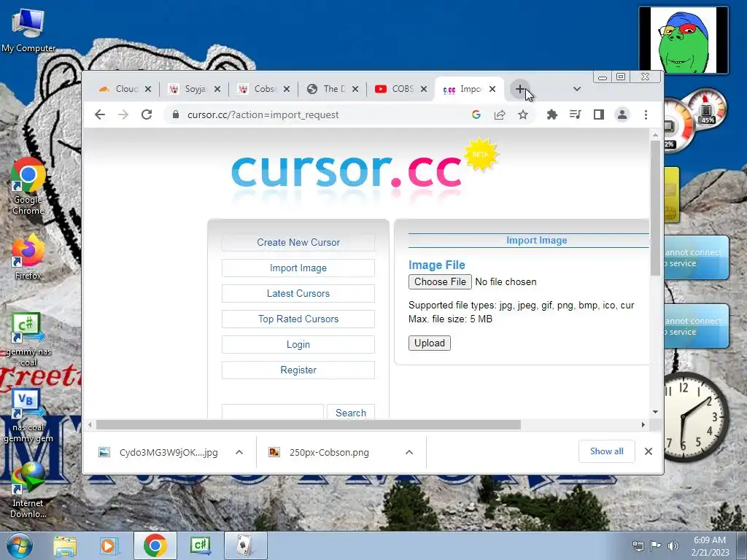Open Import Image in sidebar menu
The image size is (747, 560).
pos(298,268)
